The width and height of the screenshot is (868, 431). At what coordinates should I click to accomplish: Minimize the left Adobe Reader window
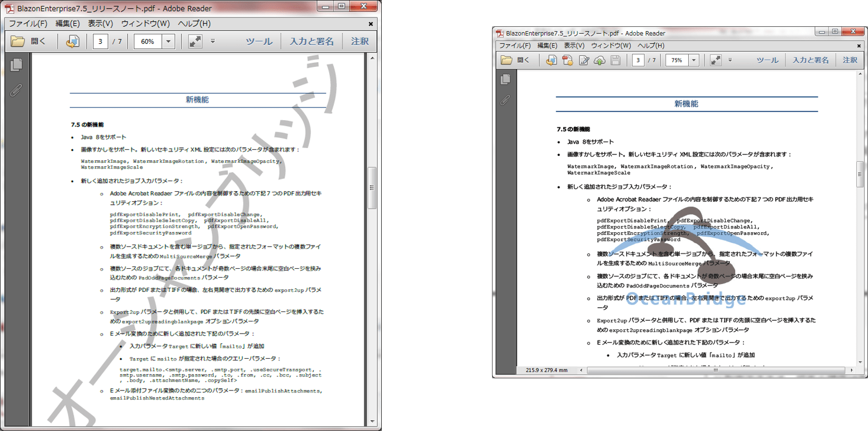pyautogui.click(x=325, y=6)
